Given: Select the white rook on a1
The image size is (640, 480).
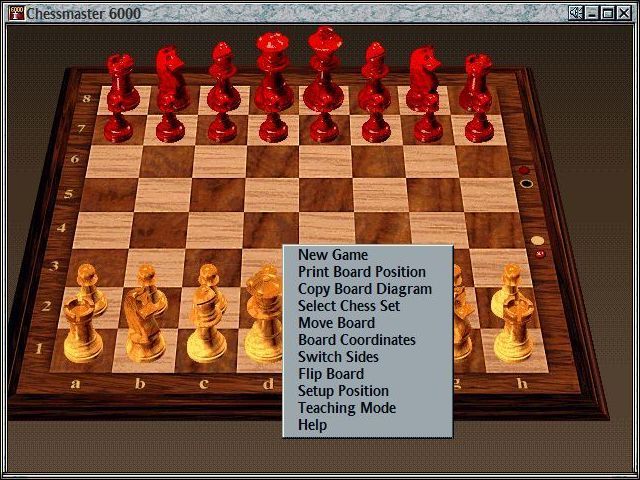Looking at the screenshot, I should pos(83,331).
